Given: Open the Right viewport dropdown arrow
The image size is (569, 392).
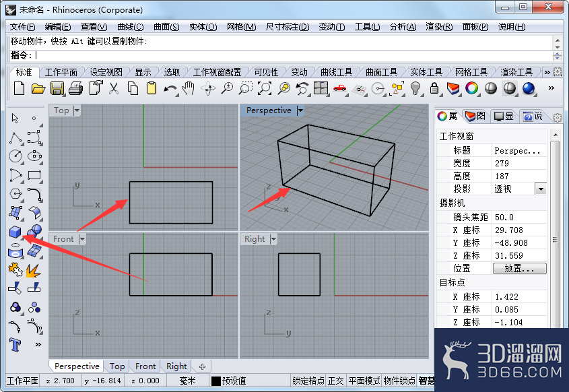Looking at the screenshot, I should coord(273,239).
